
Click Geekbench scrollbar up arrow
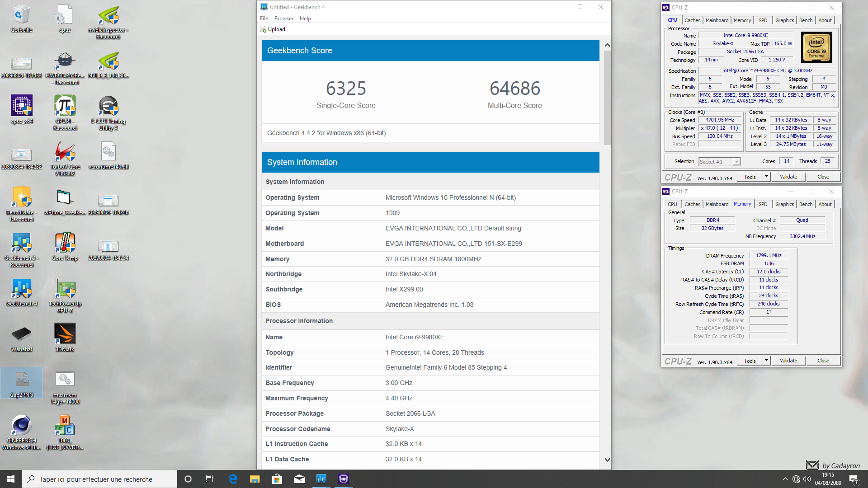tap(607, 45)
